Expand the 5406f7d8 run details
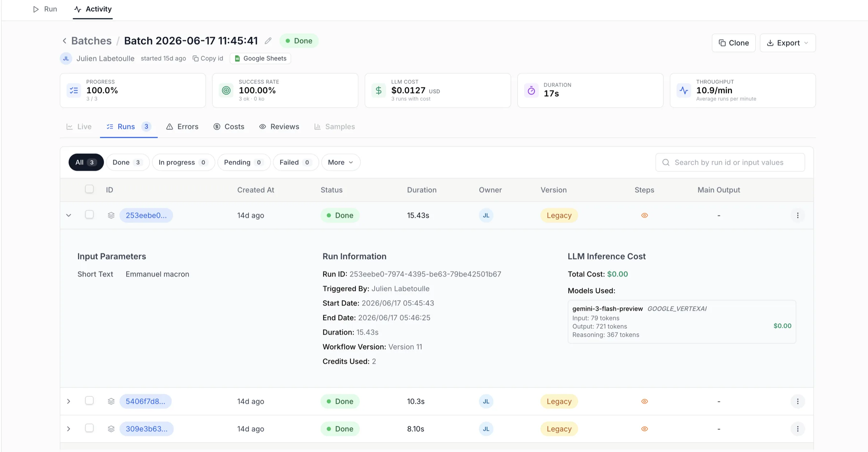The height and width of the screenshot is (452, 868). click(x=69, y=401)
